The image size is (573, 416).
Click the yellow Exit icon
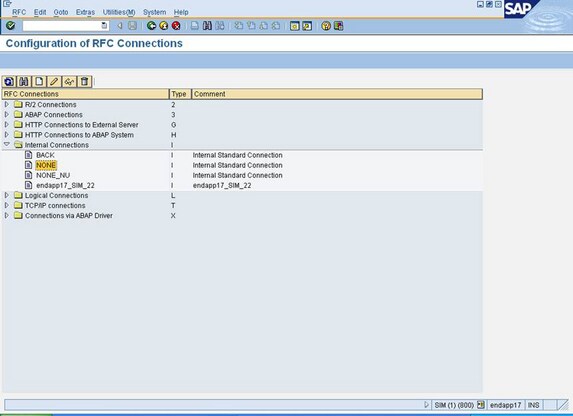[x=164, y=26]
